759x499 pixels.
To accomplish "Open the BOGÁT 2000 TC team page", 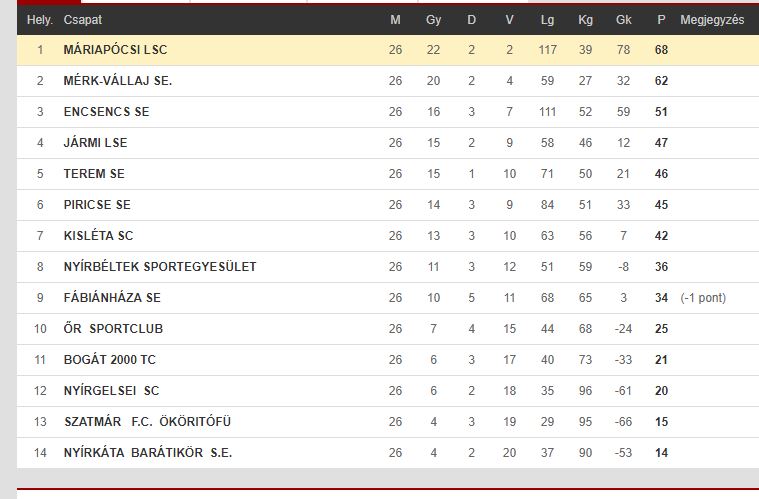I will (x=109, y=360).
